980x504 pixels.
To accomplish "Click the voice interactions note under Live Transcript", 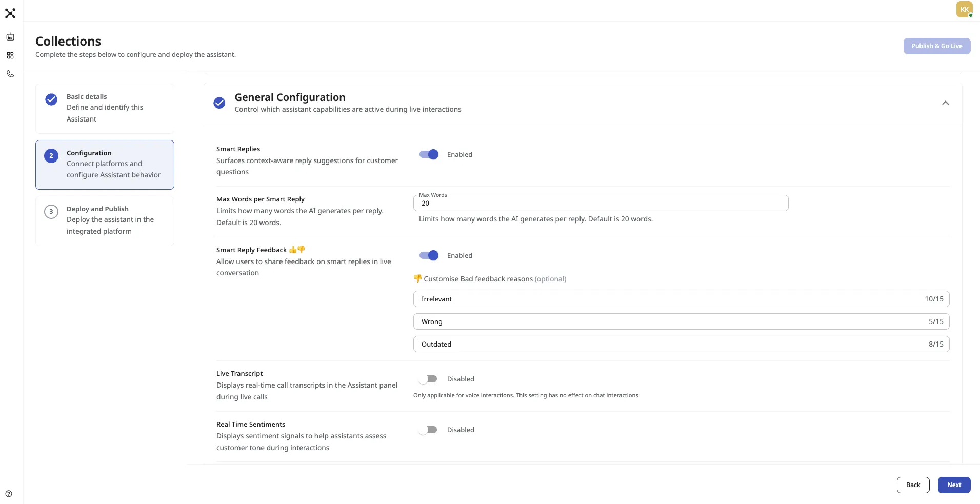I will (526, 395).
